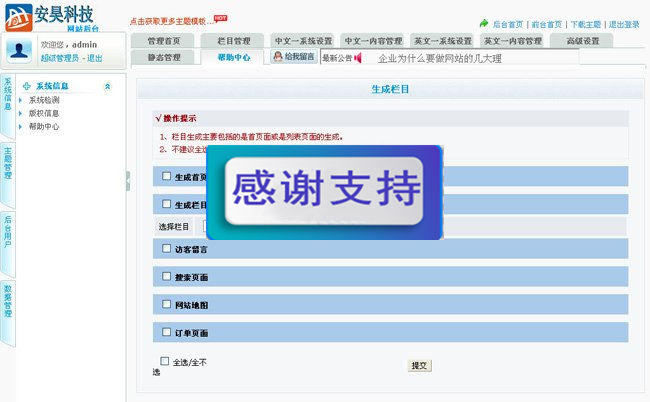Click the 生成栏目 page heading
This screenshot has width=650, height=402.
[x=390, y=89]
